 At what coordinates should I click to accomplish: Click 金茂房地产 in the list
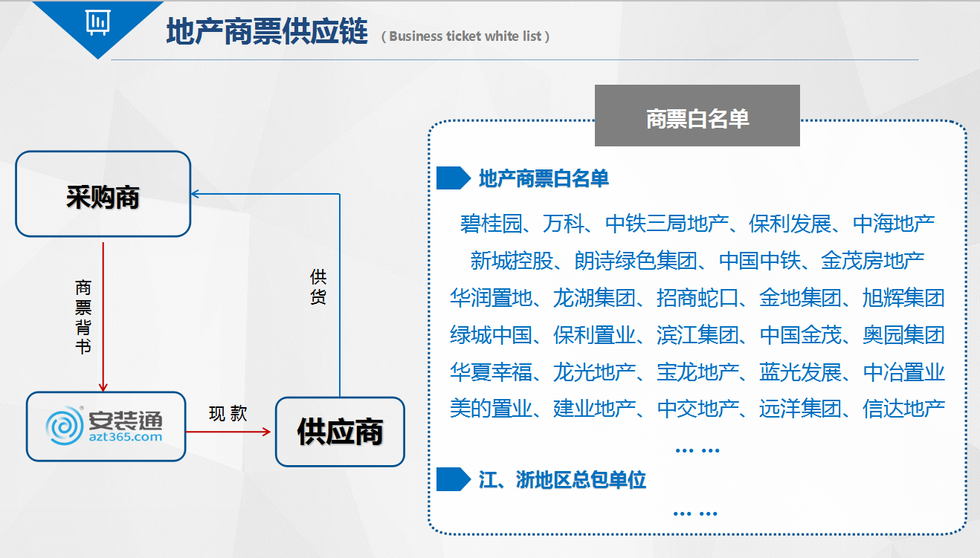coord(873,261)
